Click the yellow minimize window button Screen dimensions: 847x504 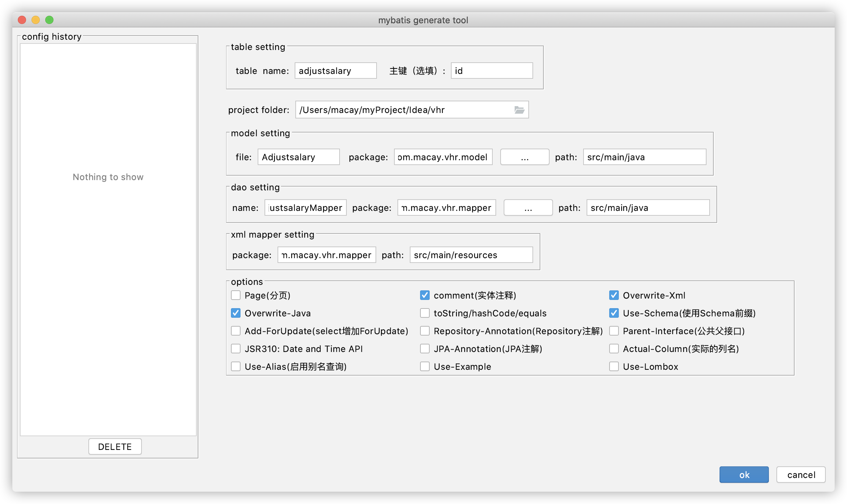pos(36,20)
